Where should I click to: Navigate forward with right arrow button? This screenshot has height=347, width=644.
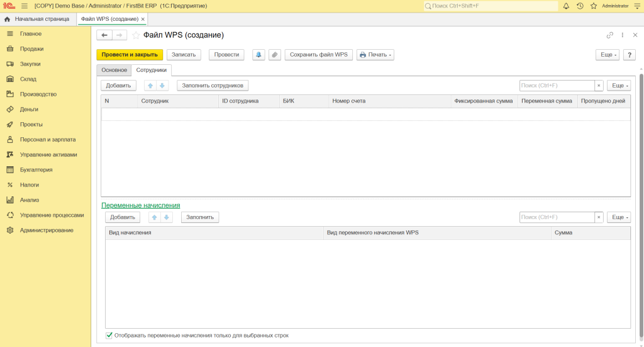[119, 35]
